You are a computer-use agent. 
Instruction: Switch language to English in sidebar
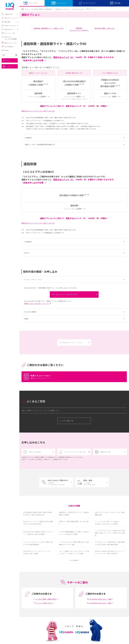pyautogui.click(x=5, y=50)
